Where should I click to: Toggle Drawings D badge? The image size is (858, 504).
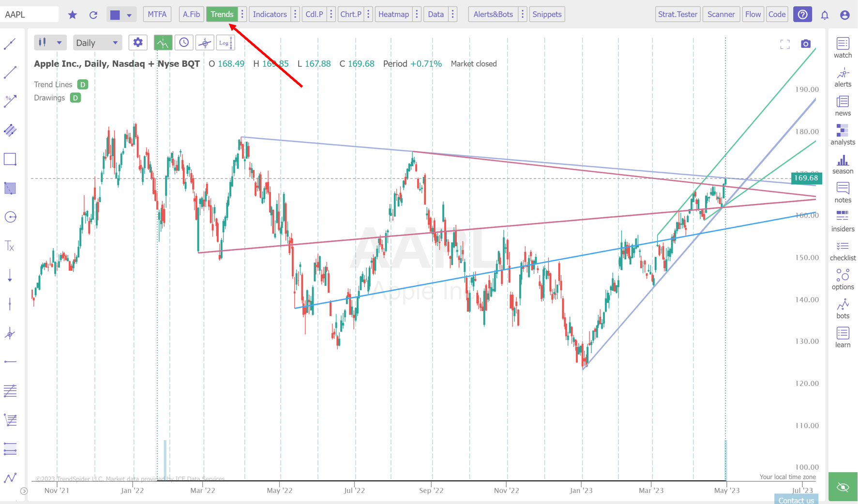(x=75, y=98)
